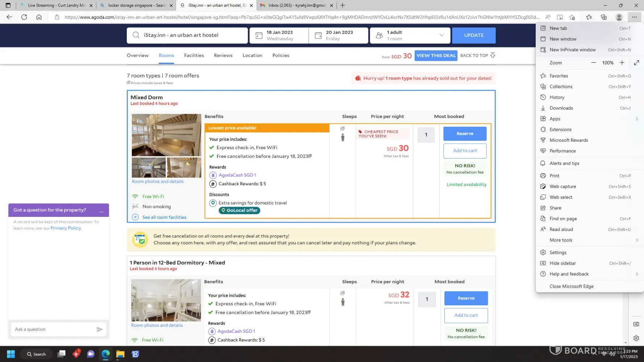Expand the Apps submenu

click(x=589, y=119)
